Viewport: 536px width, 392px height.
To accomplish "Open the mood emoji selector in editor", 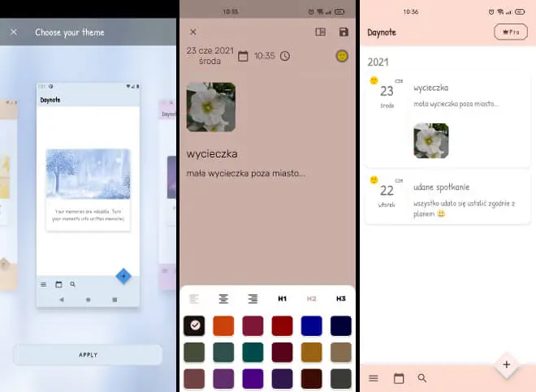I will click(342, 56).
